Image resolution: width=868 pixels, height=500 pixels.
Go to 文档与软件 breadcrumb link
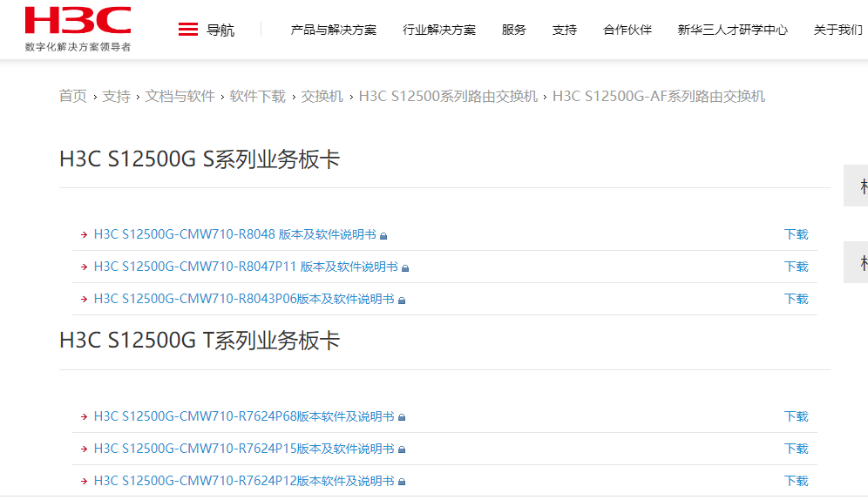pos(180,96)
